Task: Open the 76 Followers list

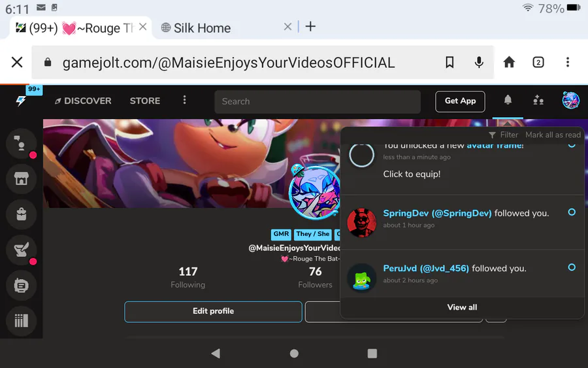Action: pyautogui.click(x=315, y=277)
